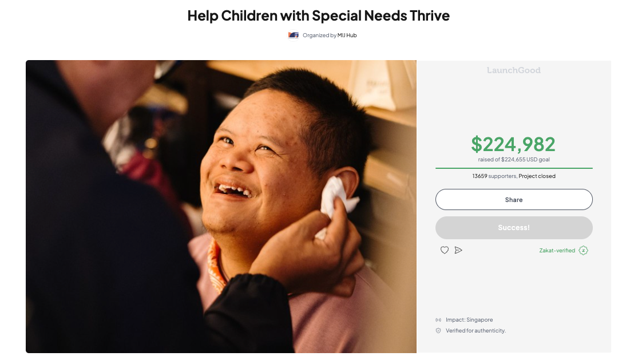Click the raised of $224,655 USD goal text
618x364 pixels.
tap(513, 159)
